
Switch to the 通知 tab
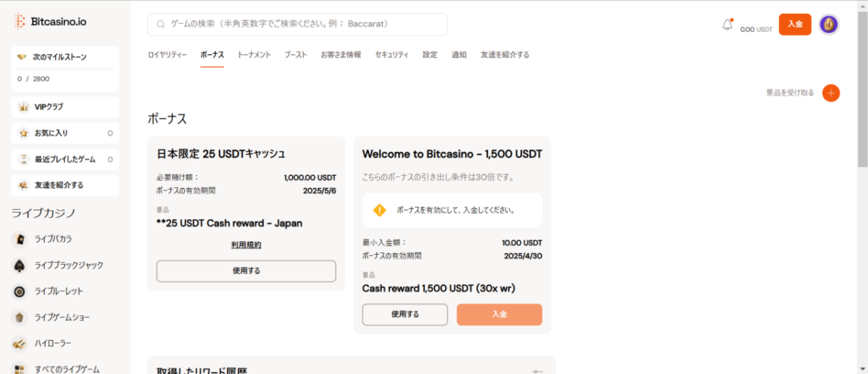(x=459, y=55)
